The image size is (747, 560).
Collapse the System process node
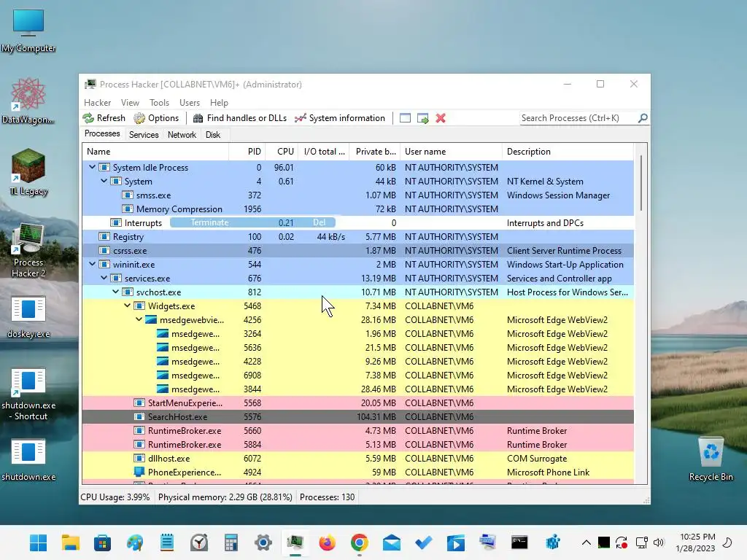point(104,181)
